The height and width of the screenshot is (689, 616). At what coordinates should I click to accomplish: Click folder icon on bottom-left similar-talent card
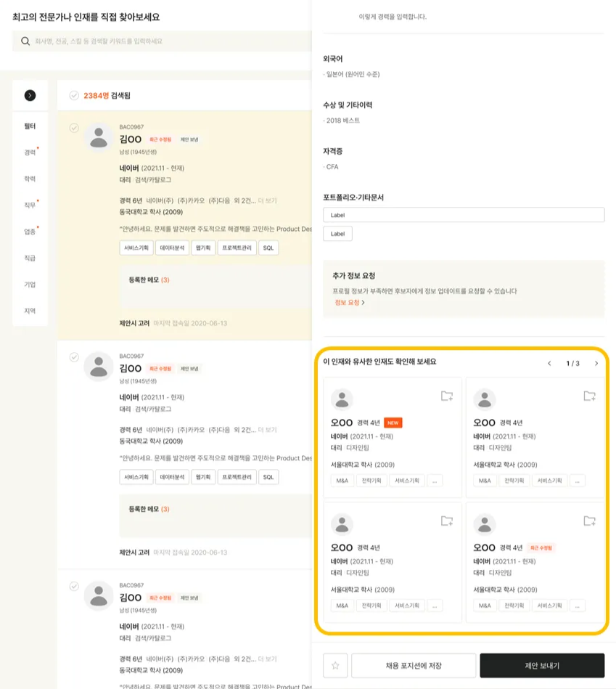pyautogui.click(x=447, y=521)
